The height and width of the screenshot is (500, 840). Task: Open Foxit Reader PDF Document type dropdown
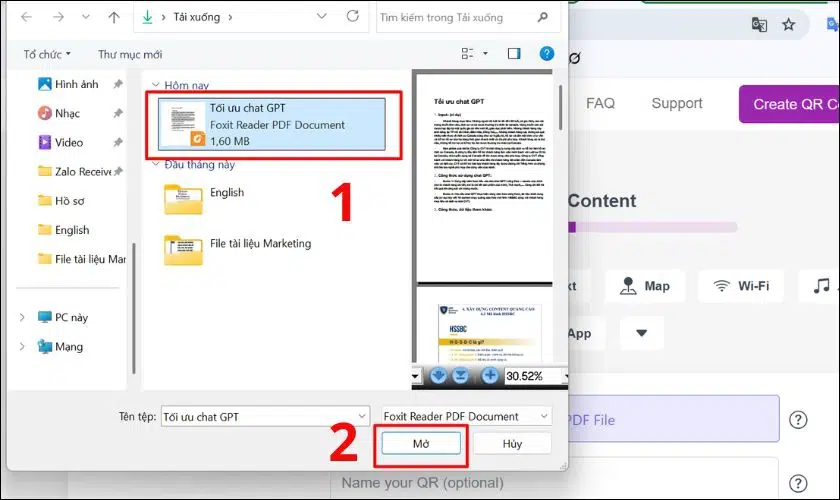(466, 416)
